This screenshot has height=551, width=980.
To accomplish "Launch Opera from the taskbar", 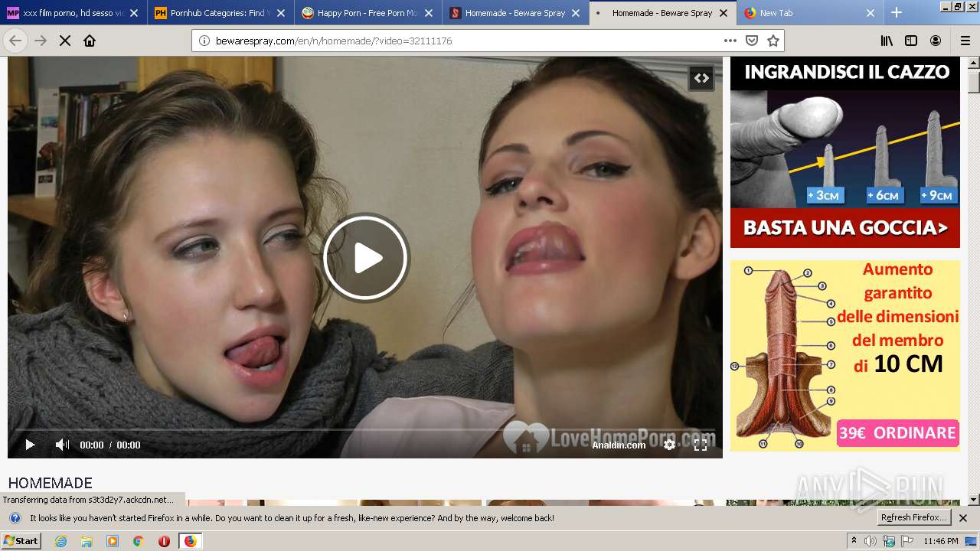I will (164, 541).
